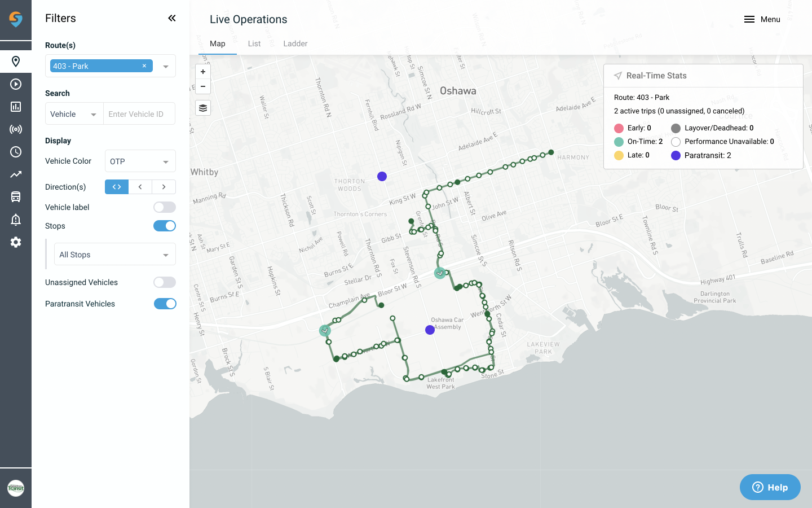Screen dimensions: 812x508
Task: Open the Live Operations map pin icon
Action: click(x=16, y=61)
